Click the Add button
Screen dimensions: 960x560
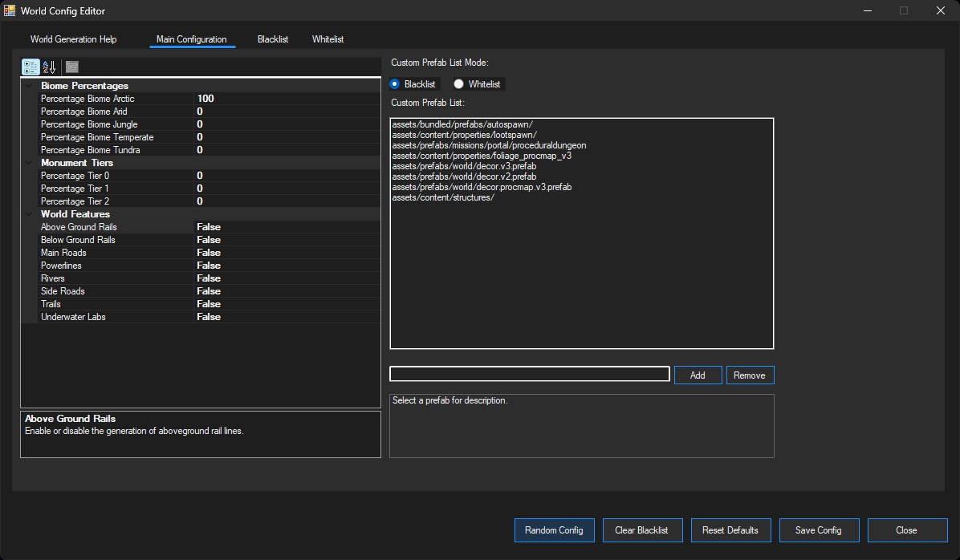coord(698,375)
